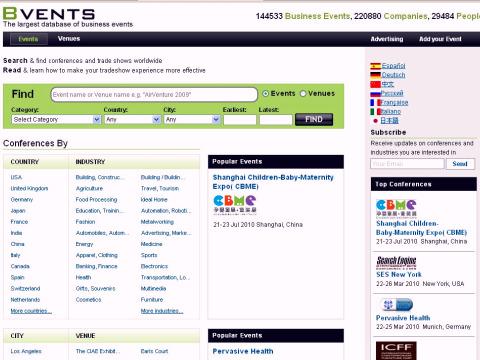The image size is (480, 360).
Task: Click the Send subscribe button
Action: (460, 164)
